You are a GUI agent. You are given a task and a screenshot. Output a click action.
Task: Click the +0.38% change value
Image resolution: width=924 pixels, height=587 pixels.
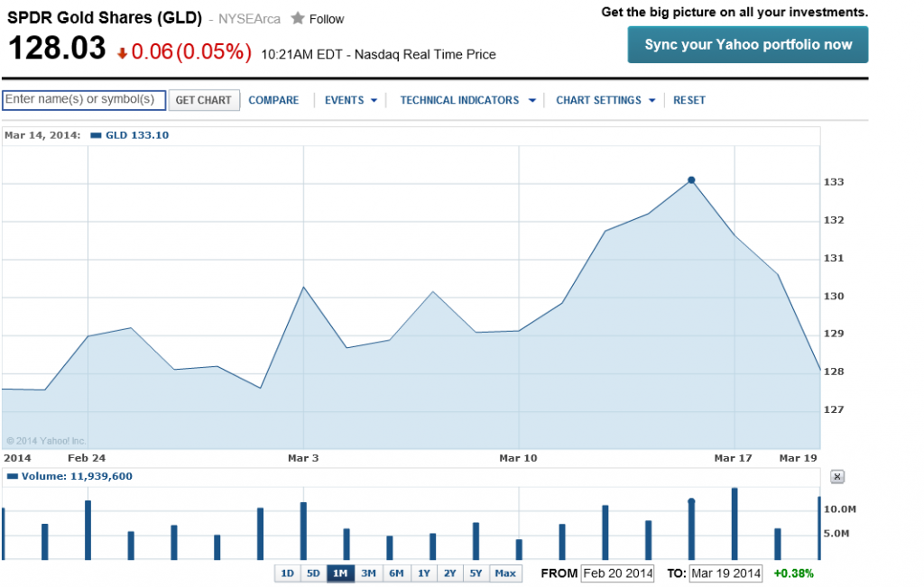click(x=793, y=573)
